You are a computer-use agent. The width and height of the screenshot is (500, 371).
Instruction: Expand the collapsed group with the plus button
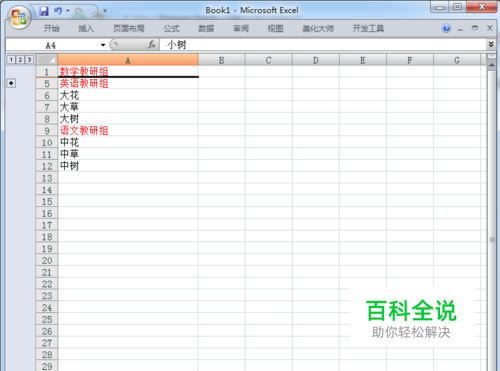click(x=11, y=83)
